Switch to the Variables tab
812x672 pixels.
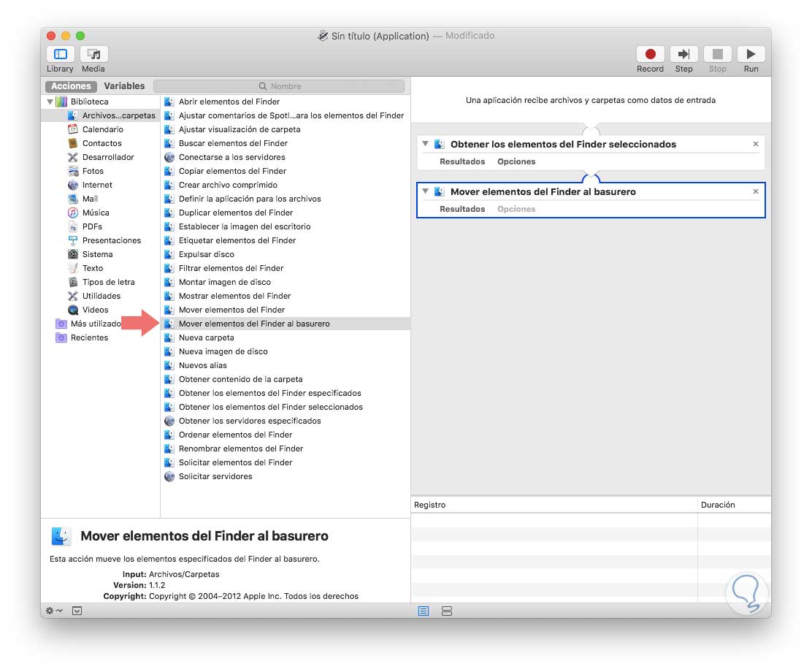point(124,86)
